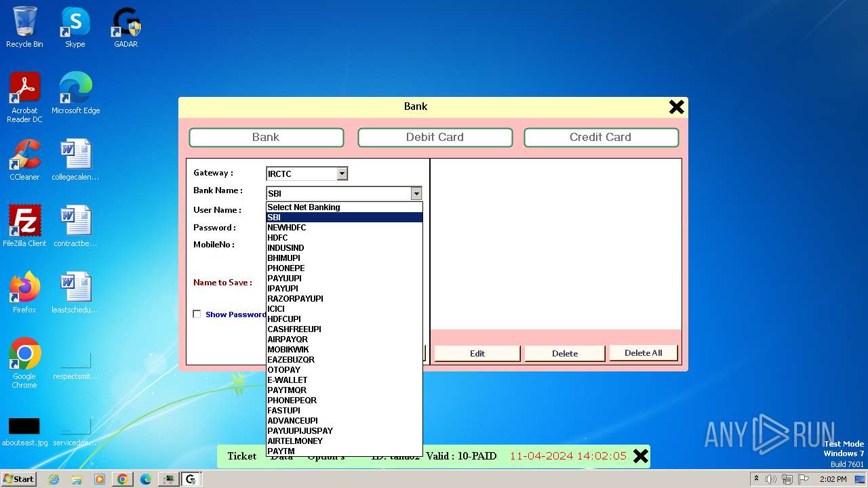This screenshot has width=868, height=488.
Task: Click the Delete All button
Action: click(x=644, y=352)
